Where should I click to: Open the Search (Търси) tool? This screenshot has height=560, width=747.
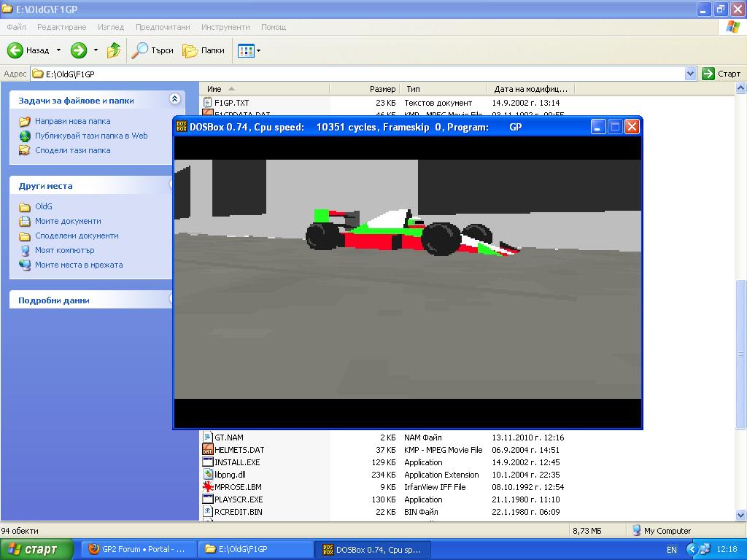[152, 50]
